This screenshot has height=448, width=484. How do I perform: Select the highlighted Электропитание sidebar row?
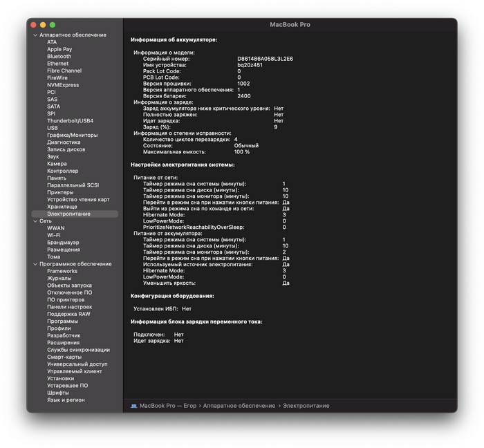pyautogui.click(x=75, y=214)
